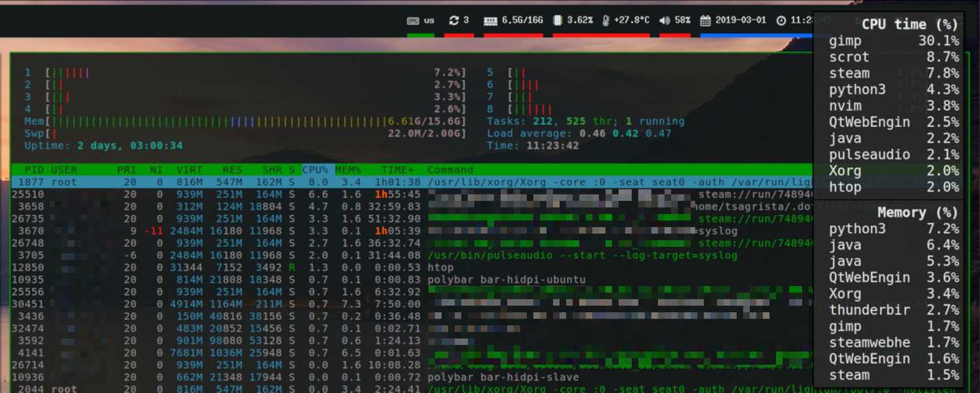Click pulseaudio 2.1% in CPU time list

[x=894, y=155]
